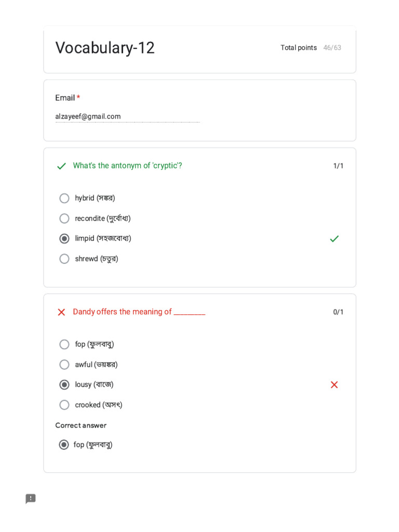Click the 'Dandy offers the meaning of' question

[139, 312]
